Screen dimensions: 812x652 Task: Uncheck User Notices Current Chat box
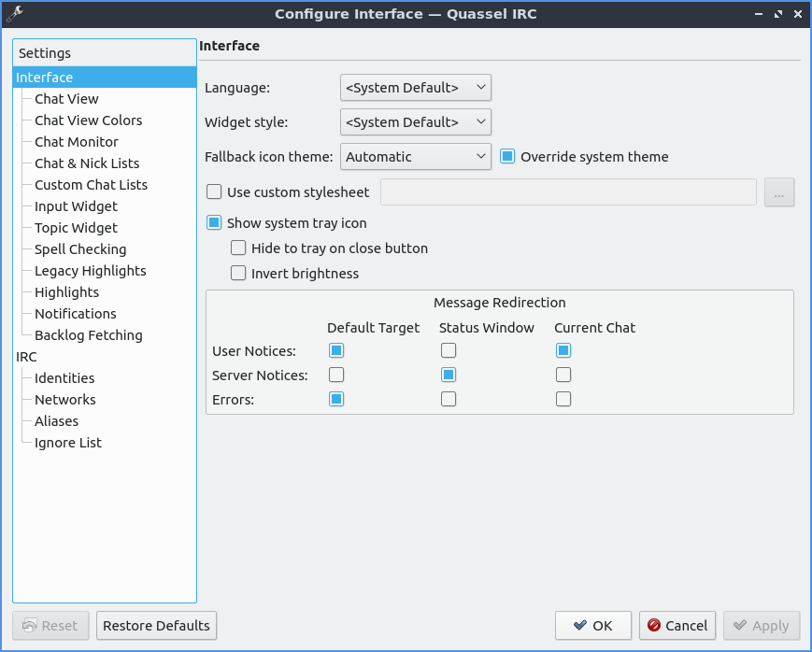(563, 351)
